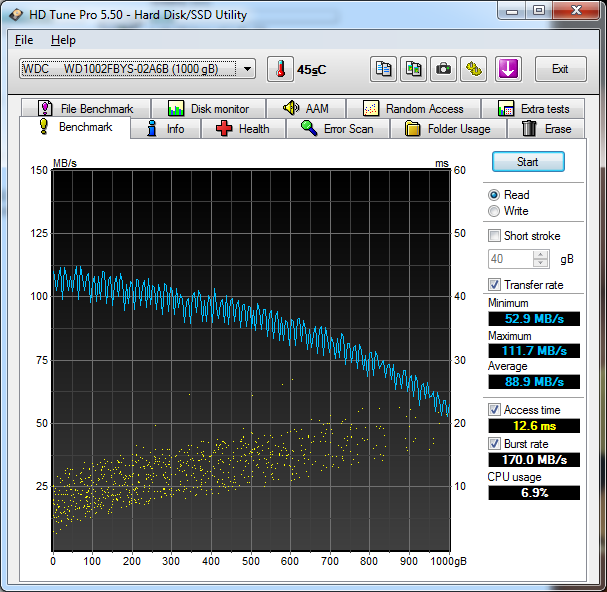This screenshot has height=592, width=607.
Task: Enable the Short stroke checkbox
Action: tap(494, 236)
